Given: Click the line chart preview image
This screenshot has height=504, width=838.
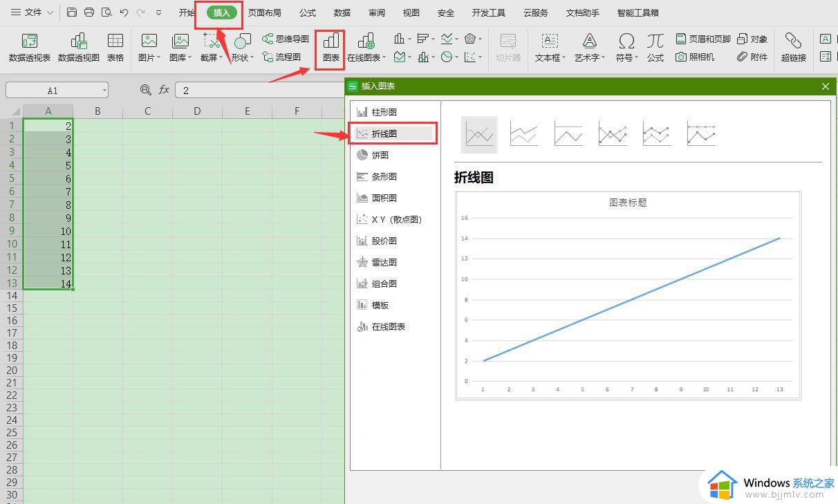Looking at the screenshot, I should coord(628,295).
